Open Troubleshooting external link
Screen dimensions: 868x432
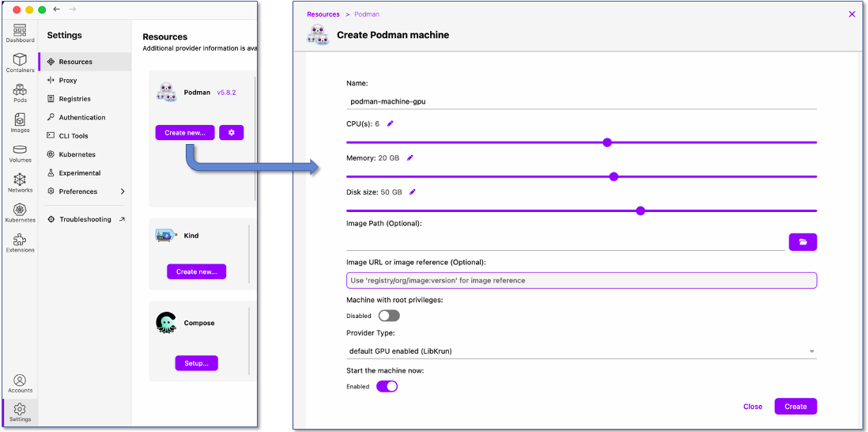85,219
